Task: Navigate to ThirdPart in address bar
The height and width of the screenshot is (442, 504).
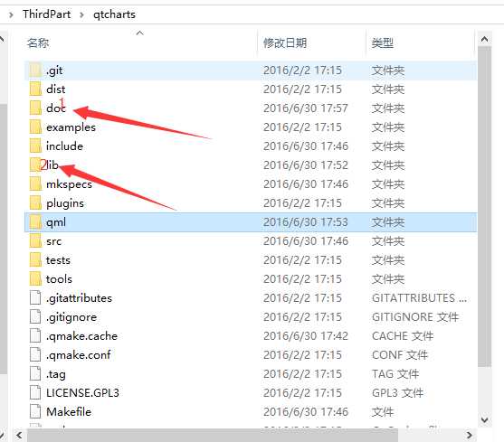Action: coord(47,14)
